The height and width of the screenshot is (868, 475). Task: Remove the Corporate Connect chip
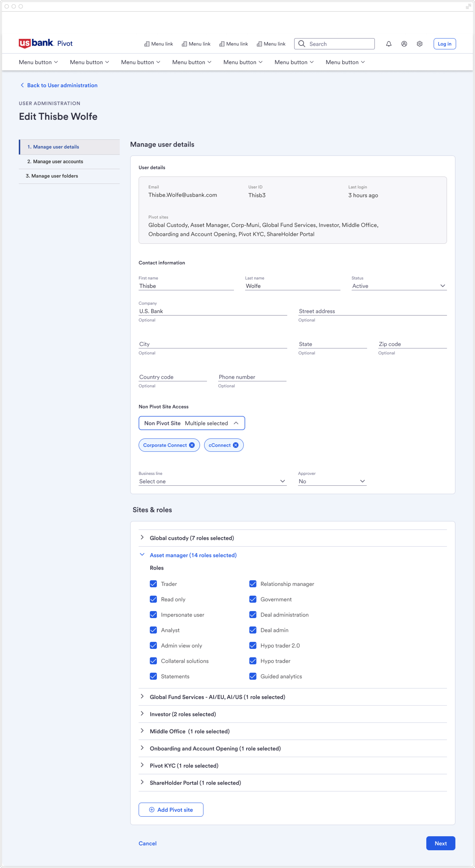coord(192,445)
